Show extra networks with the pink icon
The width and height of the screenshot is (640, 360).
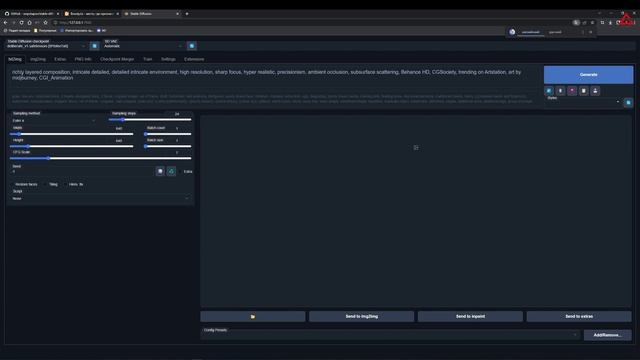tap(572, 91)
